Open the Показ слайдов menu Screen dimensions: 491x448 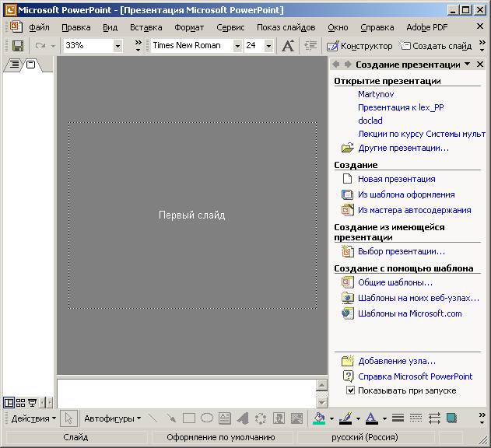[x=286, y=27]
